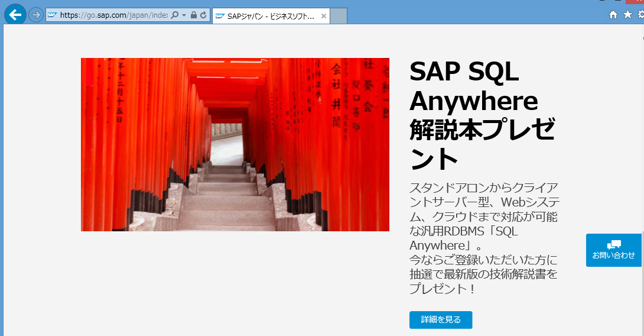Open the お問い合わせ contact widget

pos(614,250)
